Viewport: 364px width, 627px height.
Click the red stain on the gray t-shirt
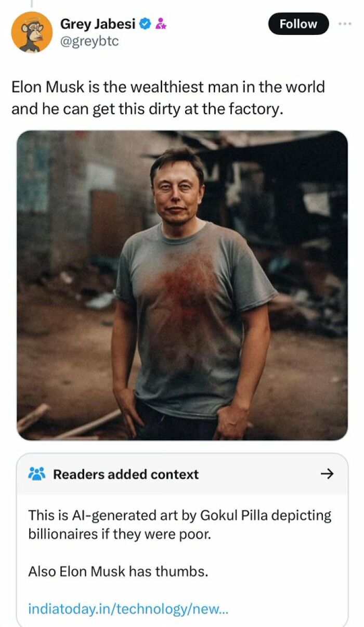coord(187,291)
